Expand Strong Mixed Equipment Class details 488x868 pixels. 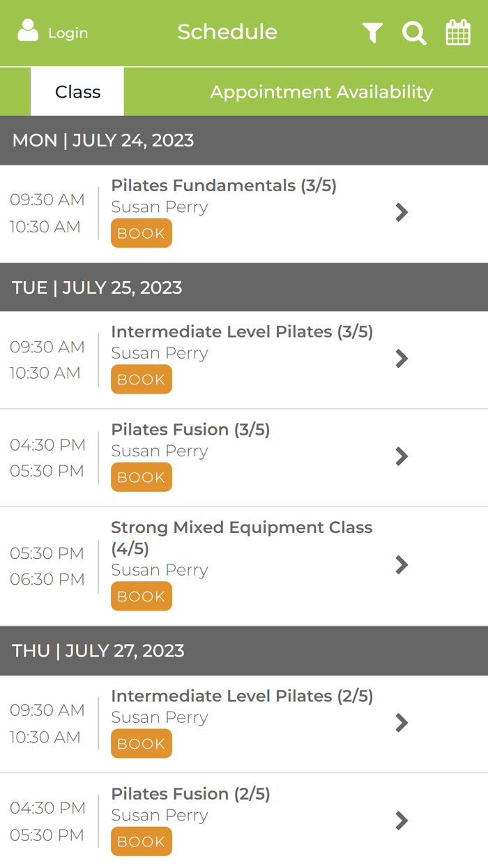pyautogui.click(x=402, y=565)
